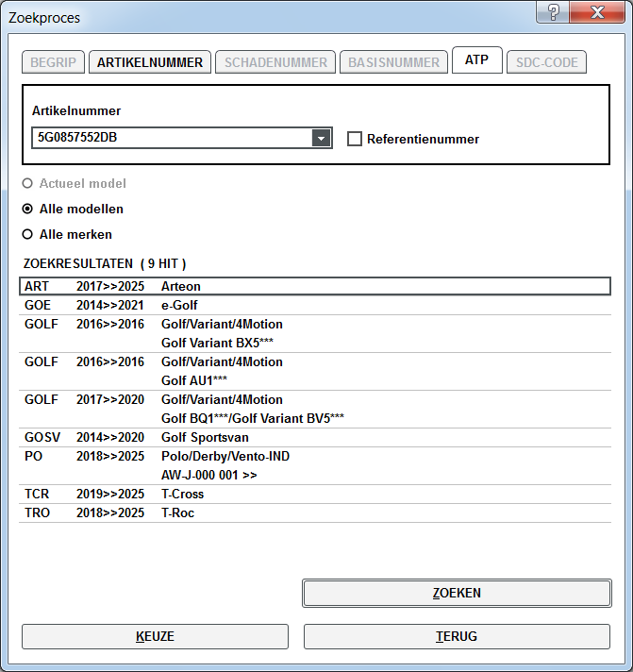Select the Actueel model radio button

pyautogui.click(x=27, y=183)
